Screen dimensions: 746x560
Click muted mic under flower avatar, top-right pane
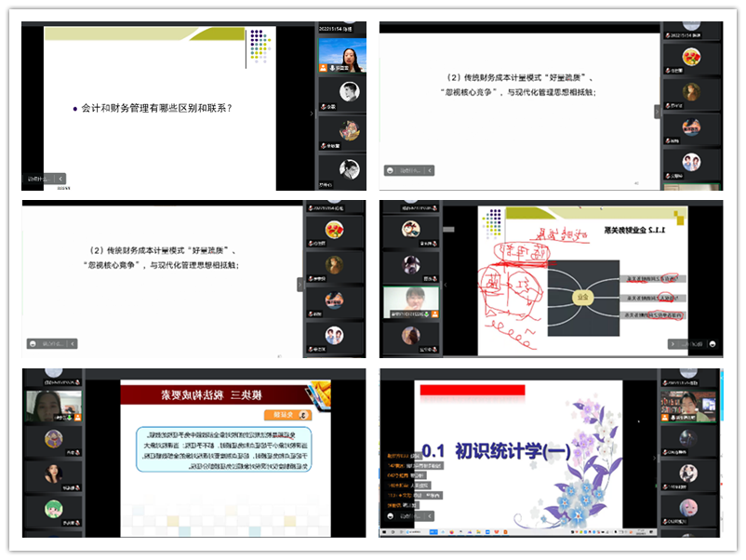(x=669, y=71)
